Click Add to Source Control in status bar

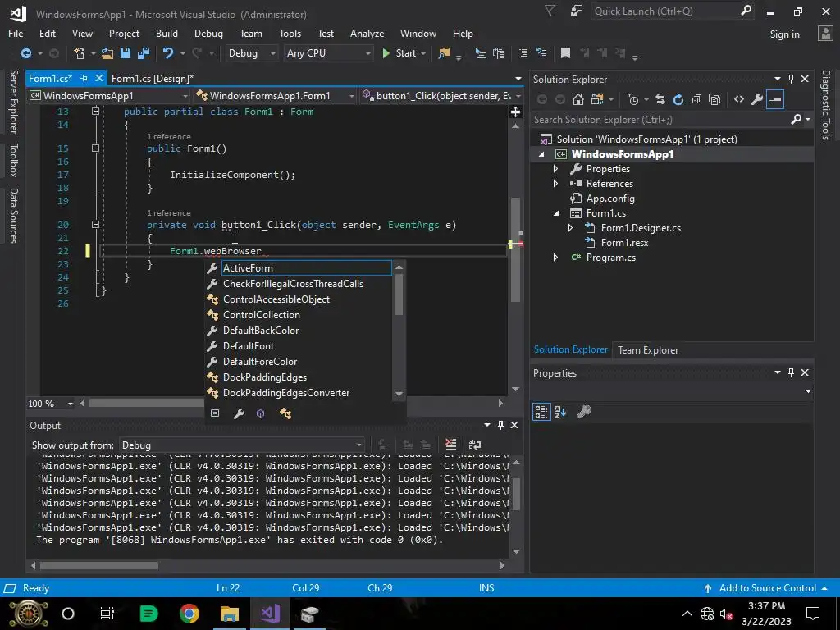click(x=767, y=588)
